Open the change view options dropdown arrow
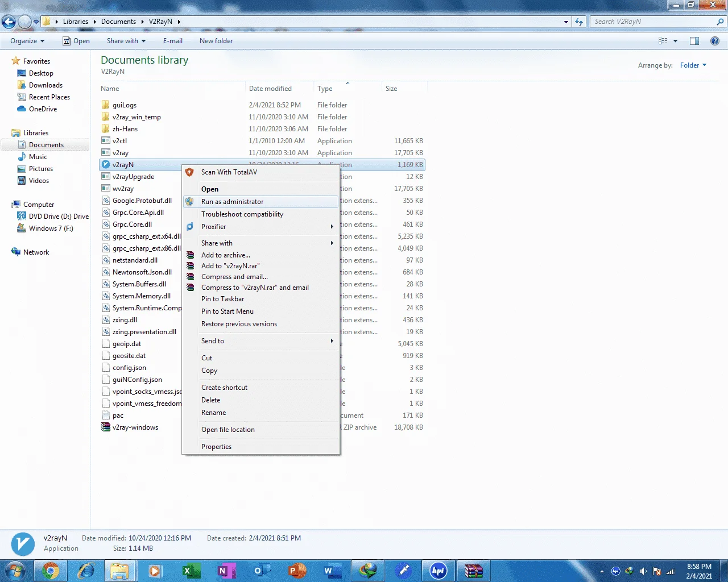728x582 pixels. [676, 41]
